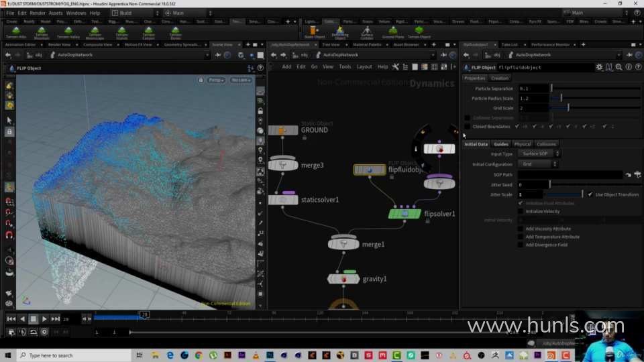644x362 pixels.
Task: Open the Material Palette pane tab
Action: (367, 45)
